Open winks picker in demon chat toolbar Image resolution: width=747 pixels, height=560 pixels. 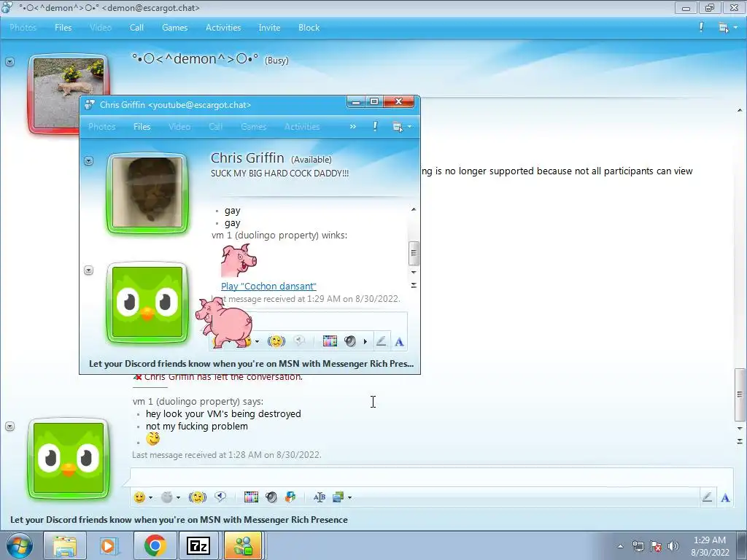click(x=166, y=497)
